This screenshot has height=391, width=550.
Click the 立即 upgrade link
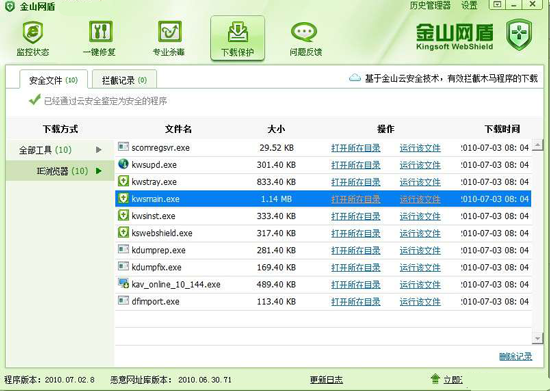tap(452, 380)
